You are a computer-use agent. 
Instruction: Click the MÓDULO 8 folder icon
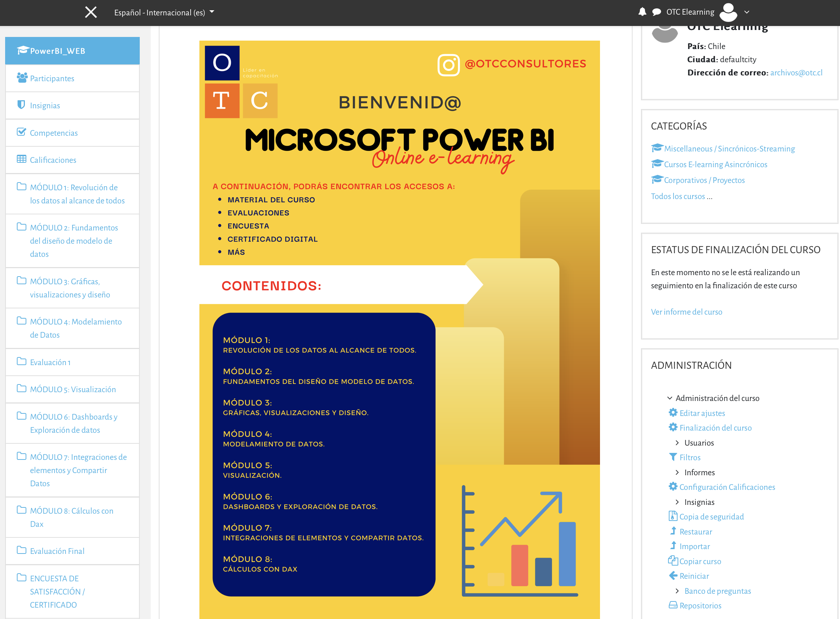(22, 510)
